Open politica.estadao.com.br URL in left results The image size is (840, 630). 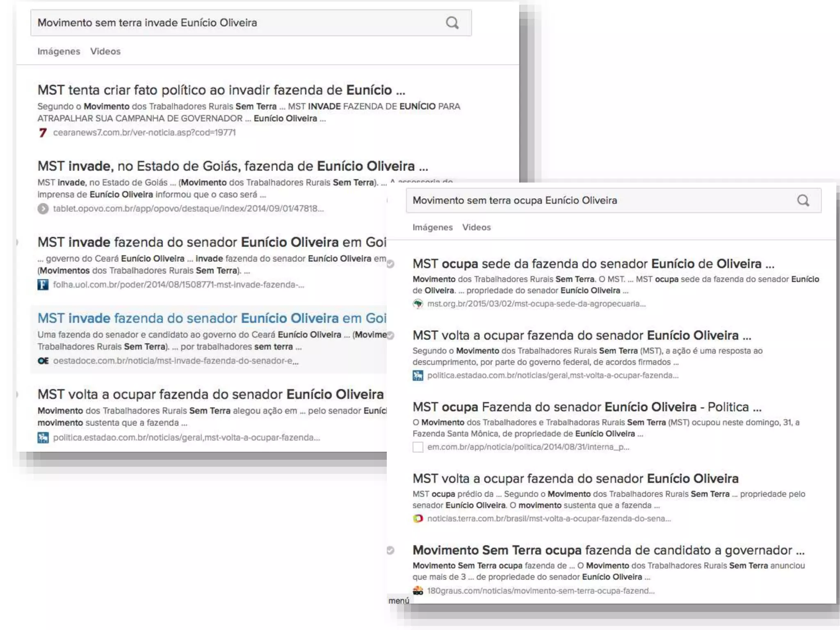click(186, 438)
